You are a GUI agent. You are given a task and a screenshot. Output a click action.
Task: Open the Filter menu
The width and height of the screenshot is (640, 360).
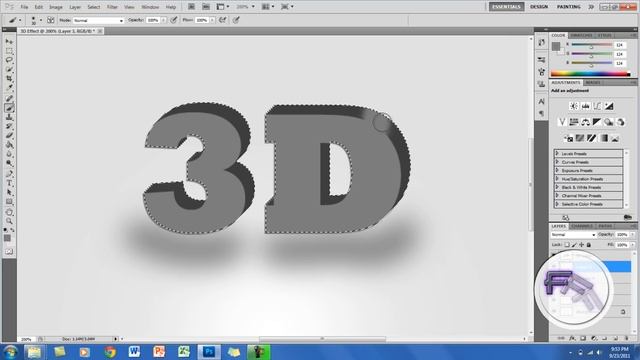(112, 7)
